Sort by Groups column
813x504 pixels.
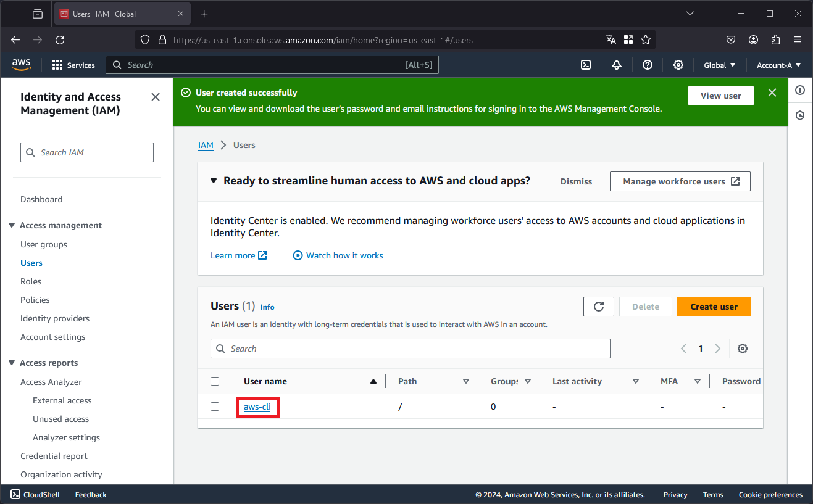click(x=528, y=381)
